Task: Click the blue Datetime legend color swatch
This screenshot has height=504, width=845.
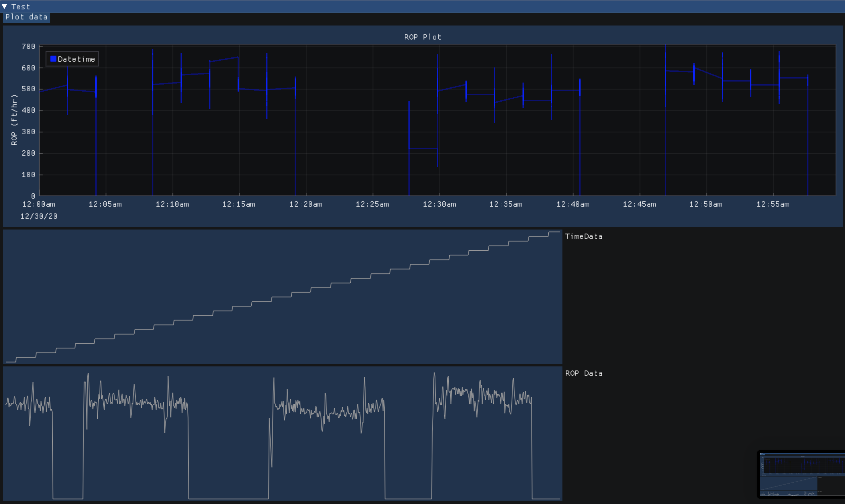Action: click(x=53, y=58)
